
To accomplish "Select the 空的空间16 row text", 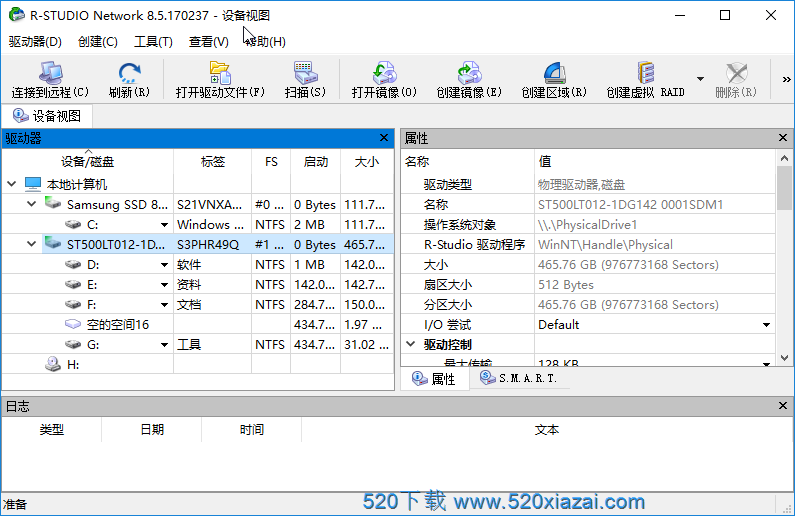I will coord(118,325).
